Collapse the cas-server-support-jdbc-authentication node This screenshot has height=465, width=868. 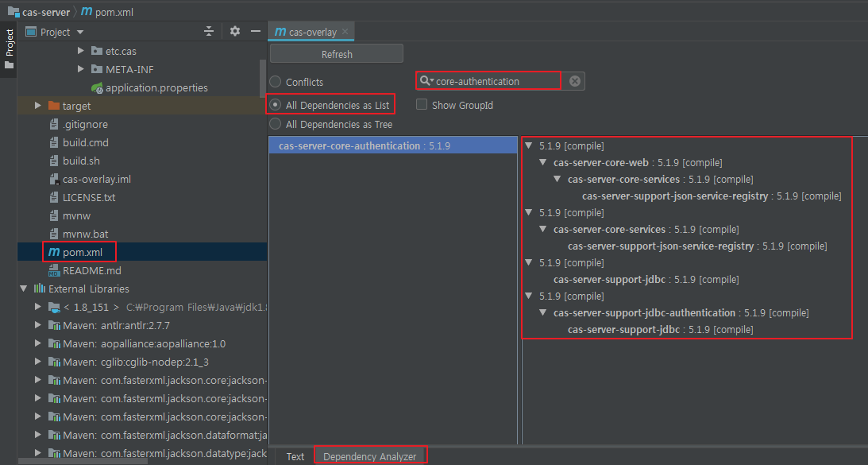click(543, 312)
